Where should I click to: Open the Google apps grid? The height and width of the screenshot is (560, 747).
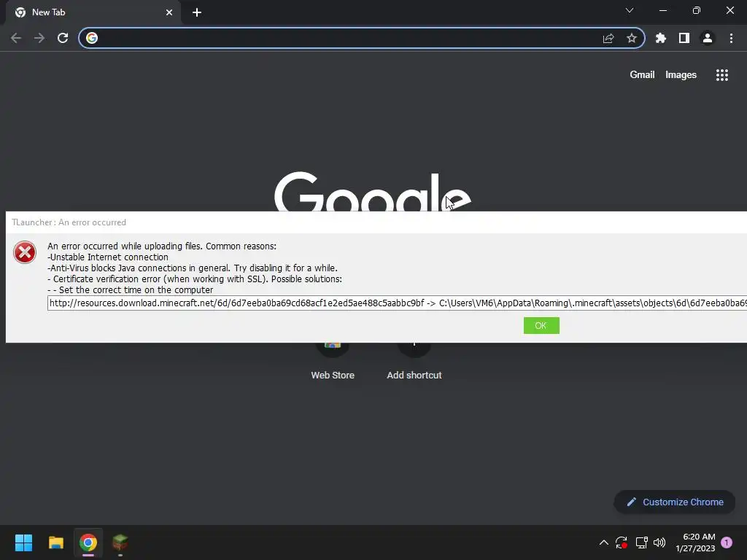[x=721, y=75]
